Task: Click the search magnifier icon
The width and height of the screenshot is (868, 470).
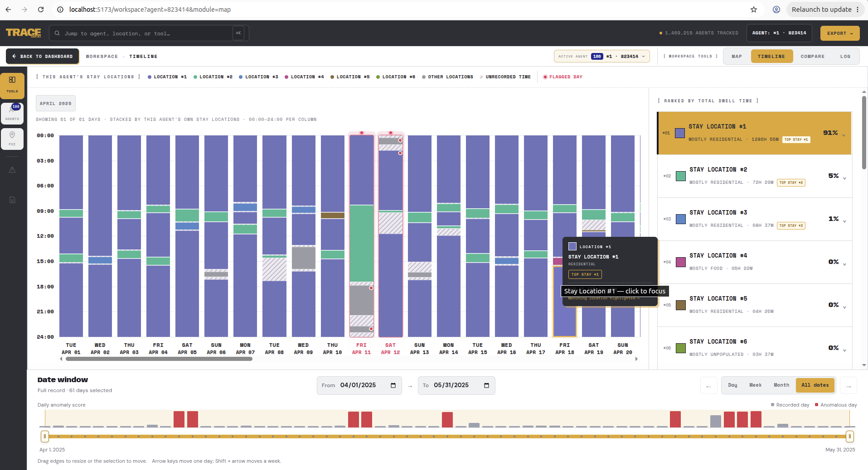Action: coord(58,33)
